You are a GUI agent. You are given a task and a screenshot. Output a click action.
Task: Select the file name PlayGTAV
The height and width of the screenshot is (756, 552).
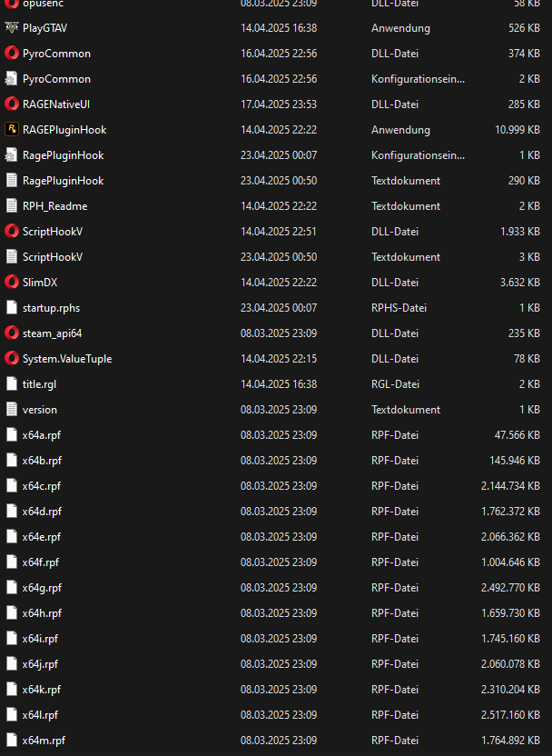[44, 28]
